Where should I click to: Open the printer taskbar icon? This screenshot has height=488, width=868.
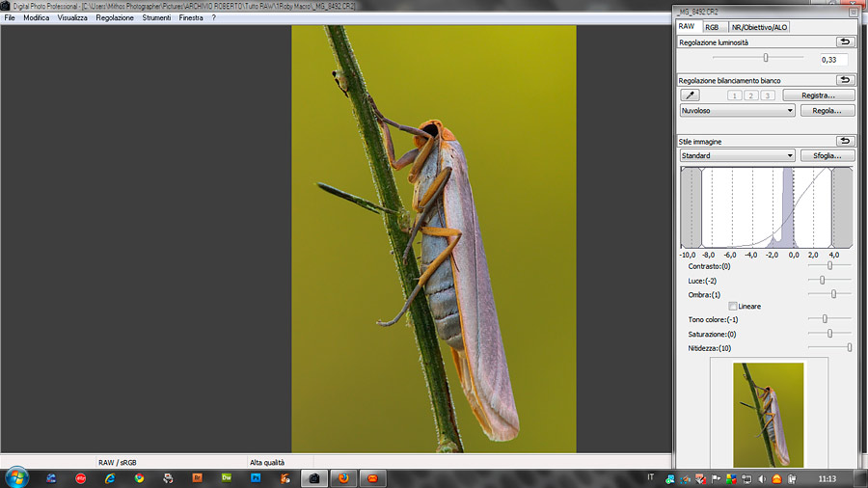tap(168, 478)
